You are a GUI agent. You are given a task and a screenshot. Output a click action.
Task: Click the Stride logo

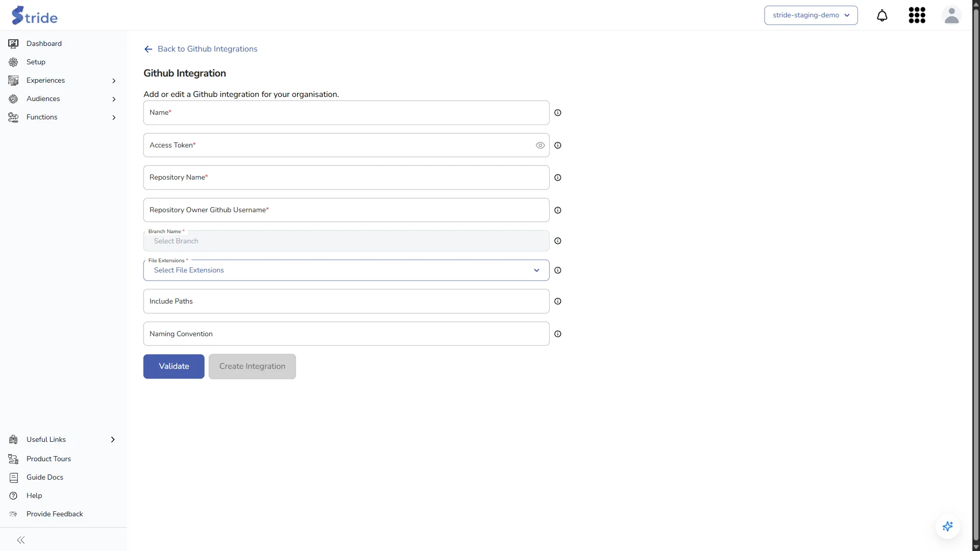click(35, 16)
